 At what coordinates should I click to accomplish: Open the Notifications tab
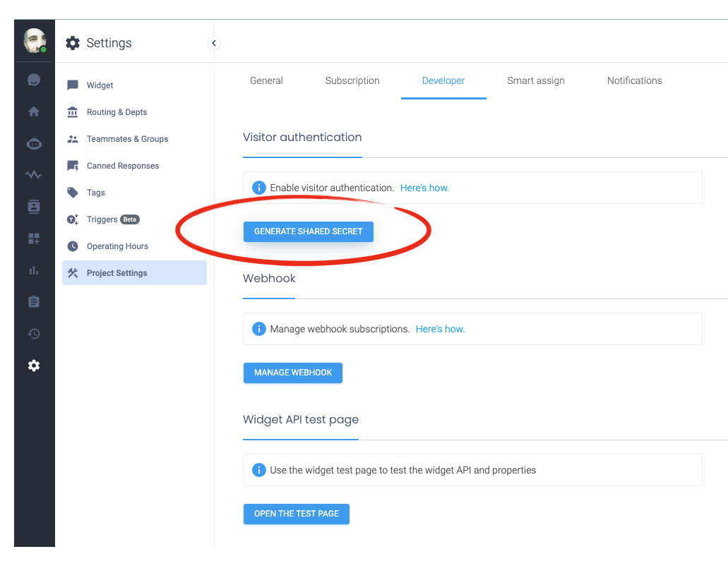(634, 80)
